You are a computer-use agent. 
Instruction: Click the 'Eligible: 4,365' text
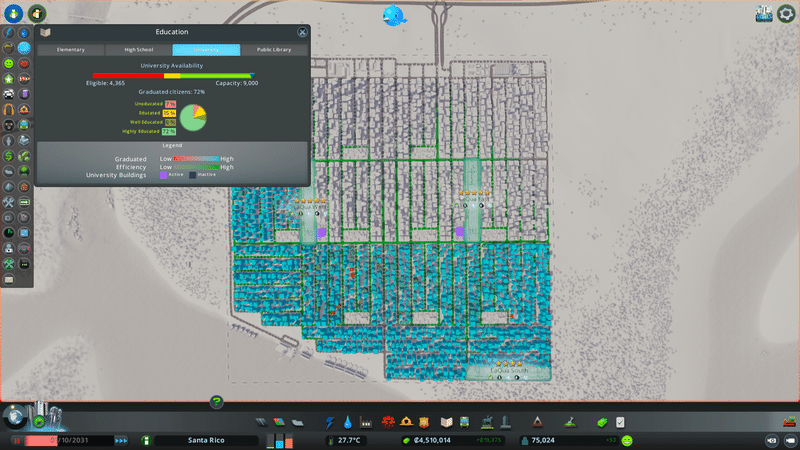(x=105, y=83)
